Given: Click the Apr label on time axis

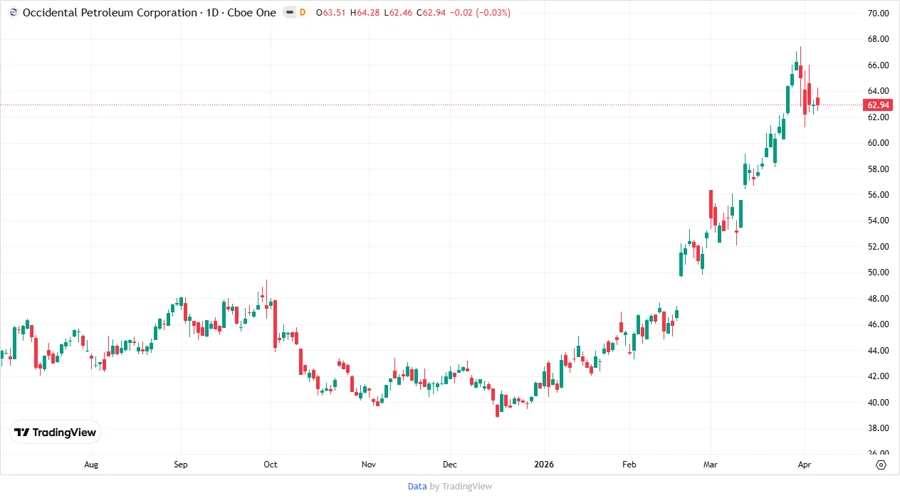Looking at the screenshot, I should pyautogui.click(x=804, y=464).
